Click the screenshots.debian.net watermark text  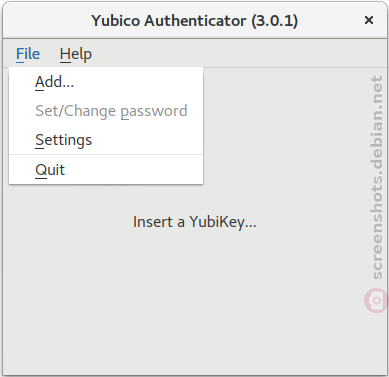(x=377, y=177)
